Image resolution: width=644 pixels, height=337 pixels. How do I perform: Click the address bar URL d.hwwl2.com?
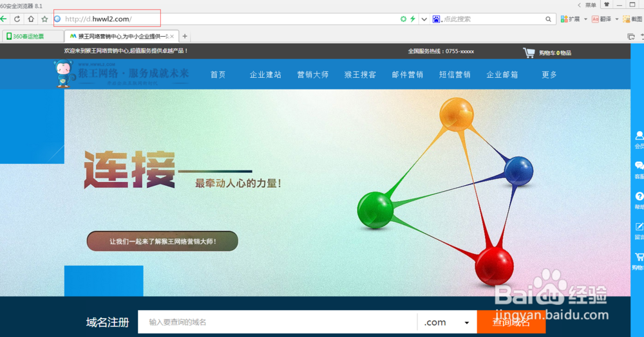coord(99,19)
